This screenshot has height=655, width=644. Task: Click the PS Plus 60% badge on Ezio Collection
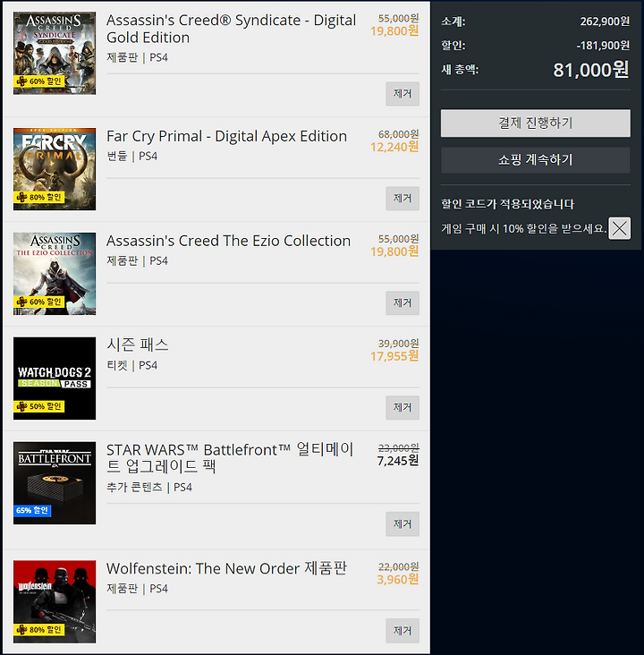pyautogui.click(x=39, y=302)
